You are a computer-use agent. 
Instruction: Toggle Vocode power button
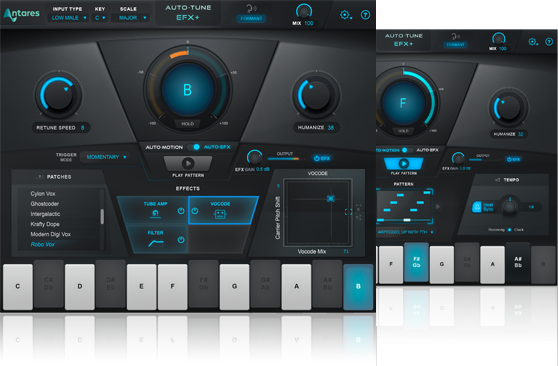coord(195,211)
